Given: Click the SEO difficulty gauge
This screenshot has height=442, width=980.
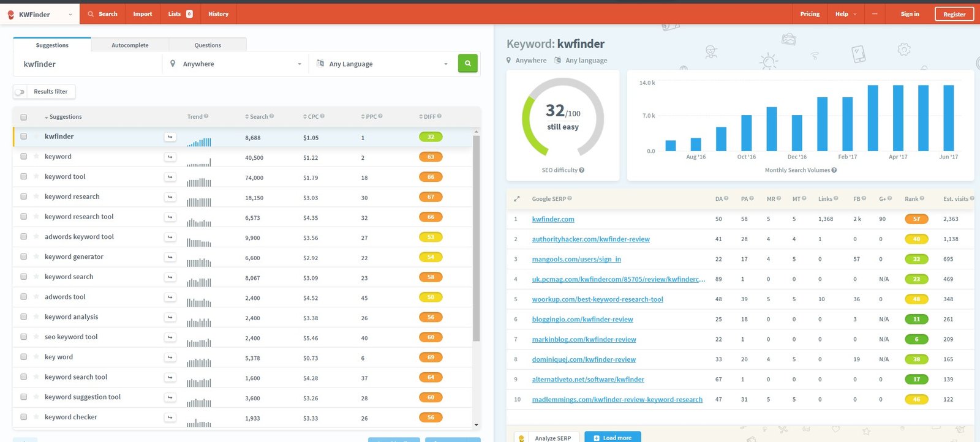Looking at the screenshot, I should tap(563, 118).
